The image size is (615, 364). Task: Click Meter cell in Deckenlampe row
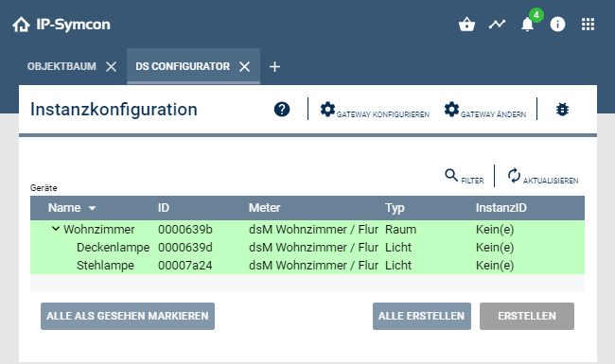313,248
